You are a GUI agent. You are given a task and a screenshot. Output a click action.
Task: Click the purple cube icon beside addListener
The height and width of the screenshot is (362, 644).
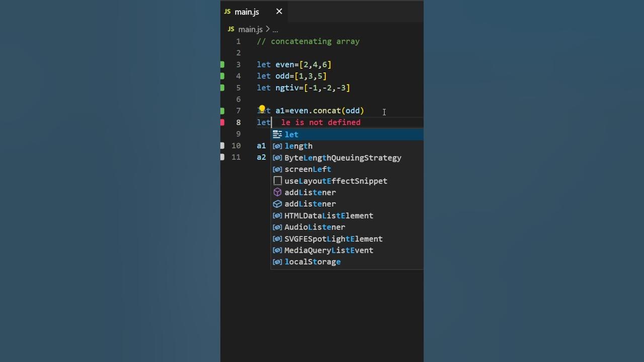[x=277, y=192]
